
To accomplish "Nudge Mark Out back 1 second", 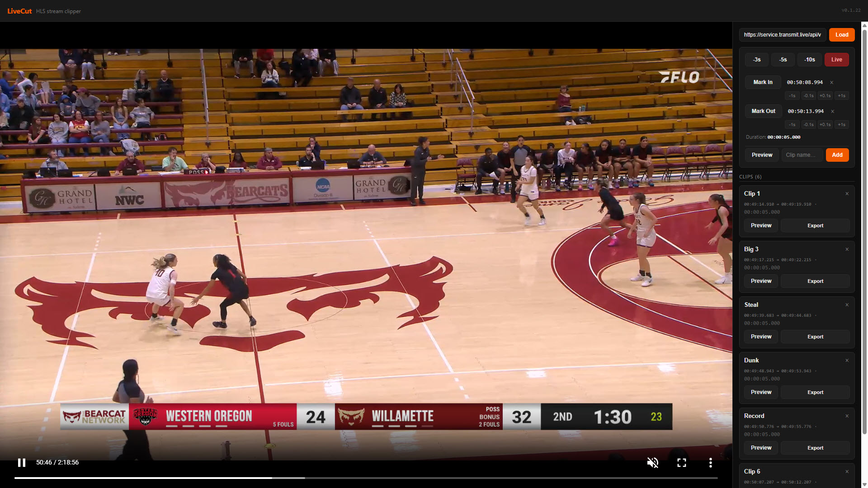I will [792, 125].
